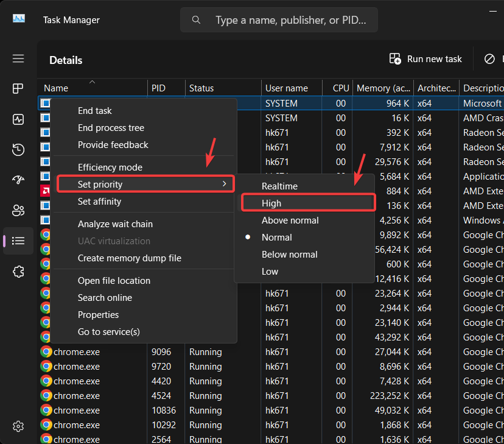Open the Performance page icon
This screenshot has width=504, height=444.
pos(18,119)
